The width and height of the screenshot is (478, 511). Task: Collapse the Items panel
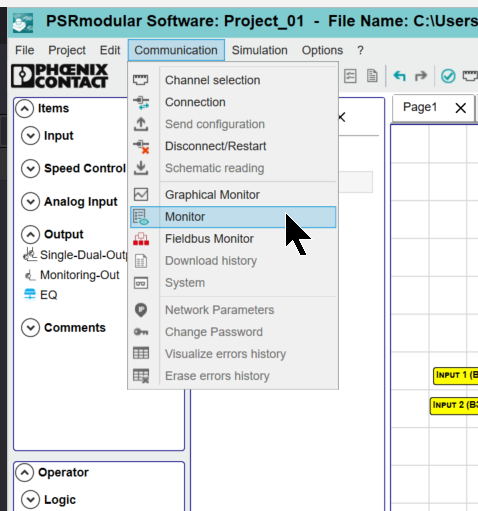24,108
